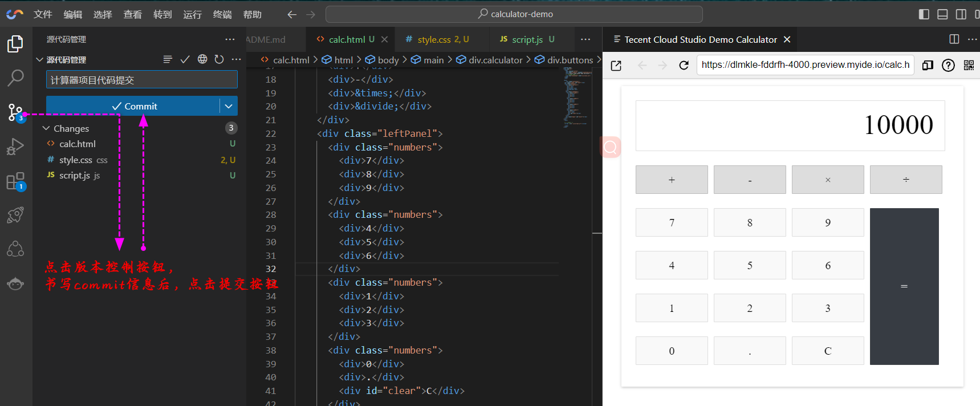Reload the preview page
Viewport: 980px width, 406px height.
pyautogui.click(x=684, y=66)
